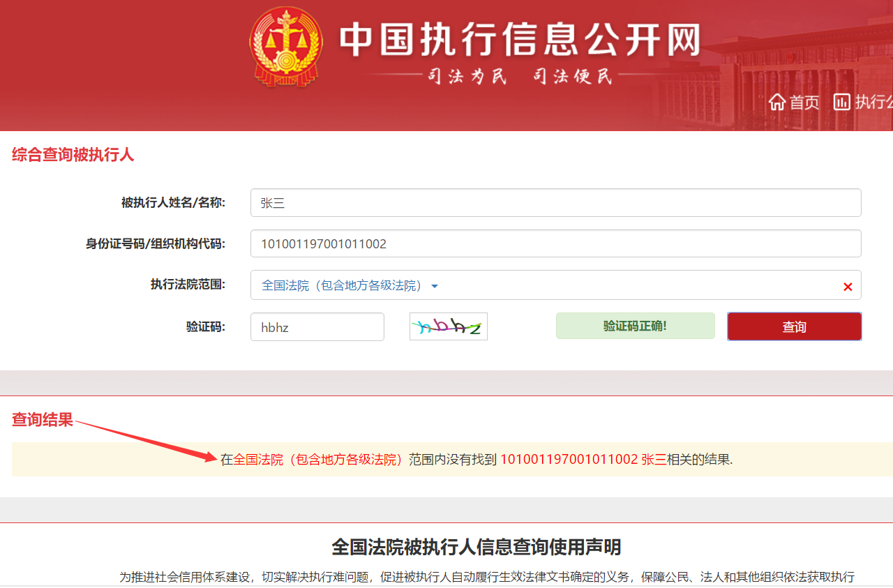Click the 验证码正确! status message

[x=636, y=326]
